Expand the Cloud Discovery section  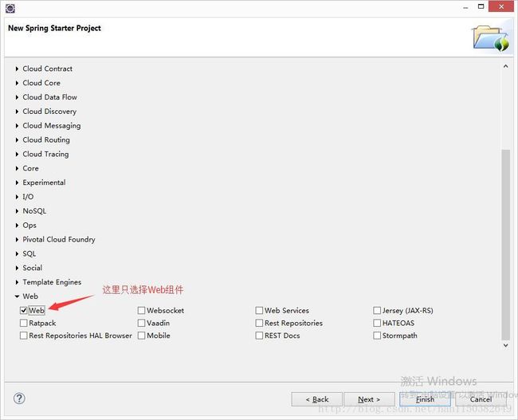[x=17, y=112]
